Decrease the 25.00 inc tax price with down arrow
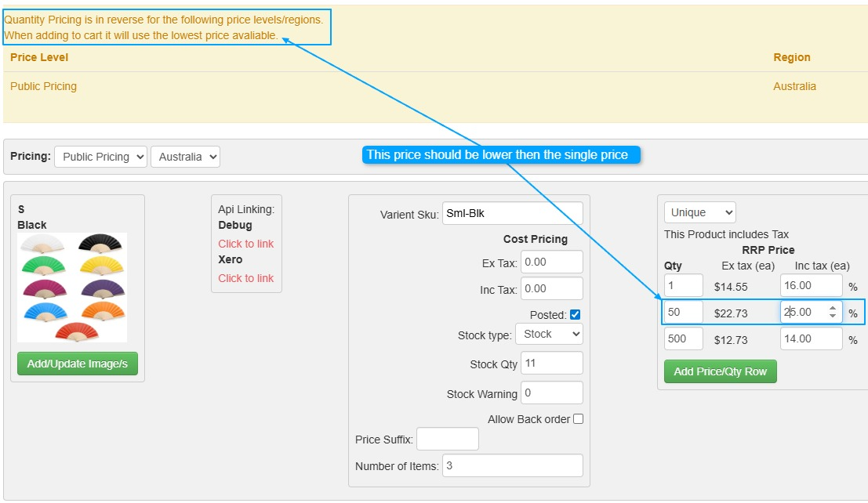Image resolution: width=868 pixels, height=503 pixels. coord(833,317)
